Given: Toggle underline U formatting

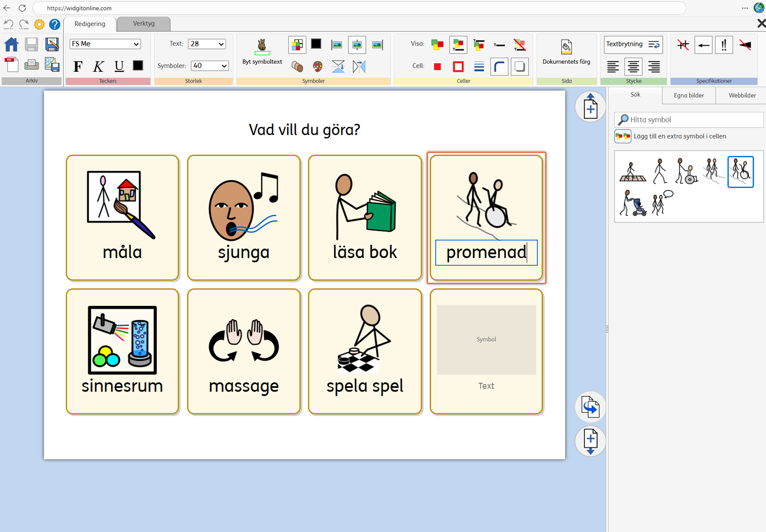Looking at the screenshot, I should (119, 66).
